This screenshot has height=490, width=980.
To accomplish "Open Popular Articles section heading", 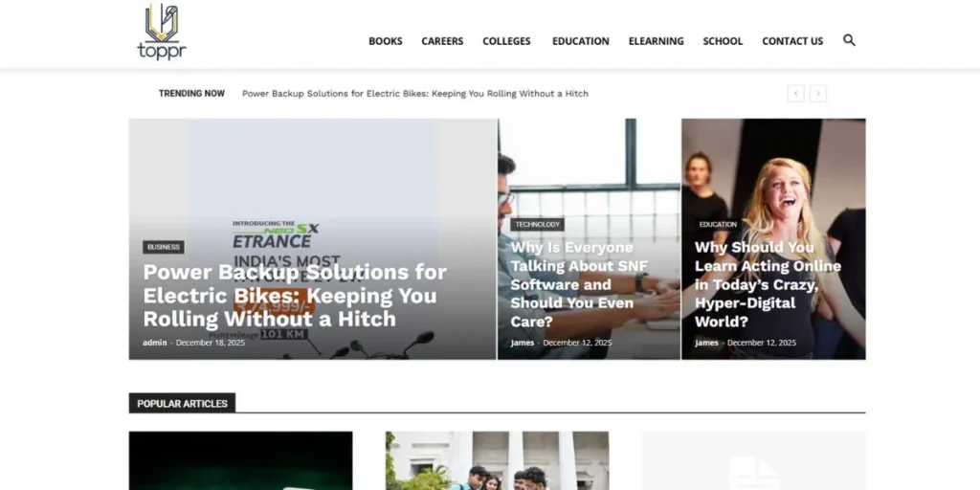I will (x=183, y=404).
